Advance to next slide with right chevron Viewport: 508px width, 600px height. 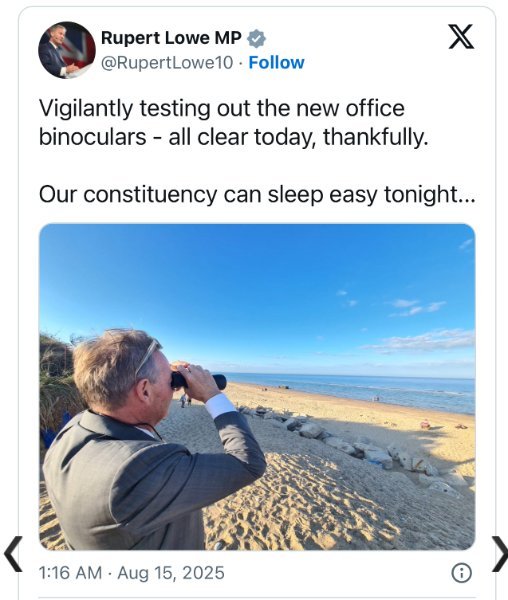(500, 554)
